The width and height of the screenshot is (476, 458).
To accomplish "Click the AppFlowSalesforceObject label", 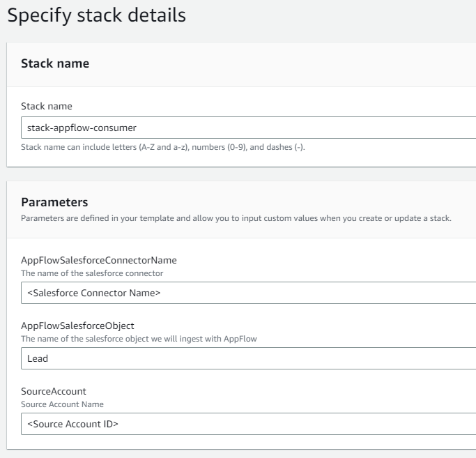I will (x=77, y=326).
